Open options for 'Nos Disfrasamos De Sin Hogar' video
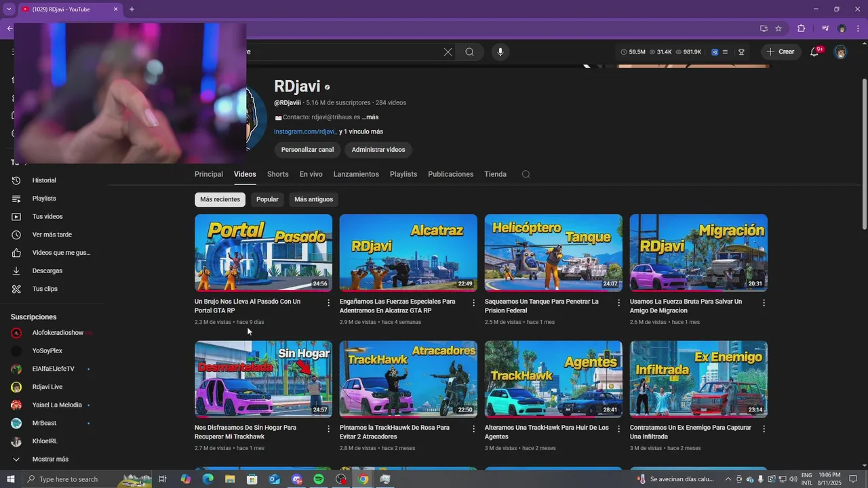This screenshot has height=488, width=868. [328, 429]
